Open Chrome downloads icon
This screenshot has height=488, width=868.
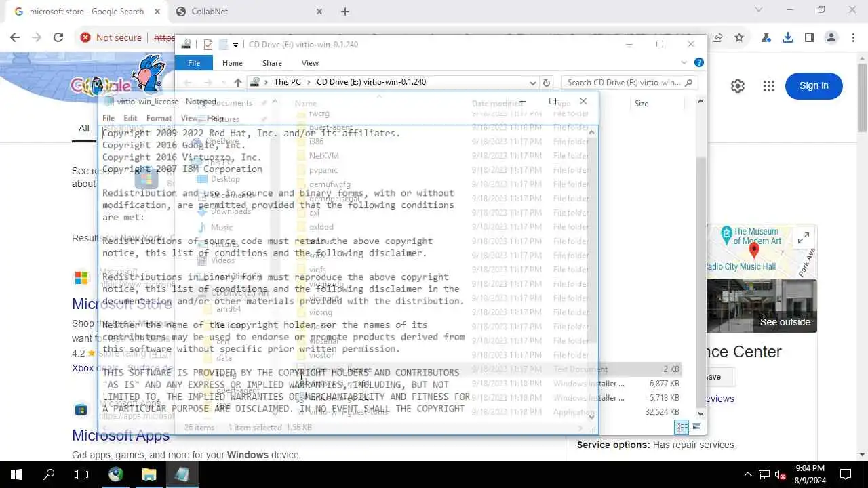(787, 38)
